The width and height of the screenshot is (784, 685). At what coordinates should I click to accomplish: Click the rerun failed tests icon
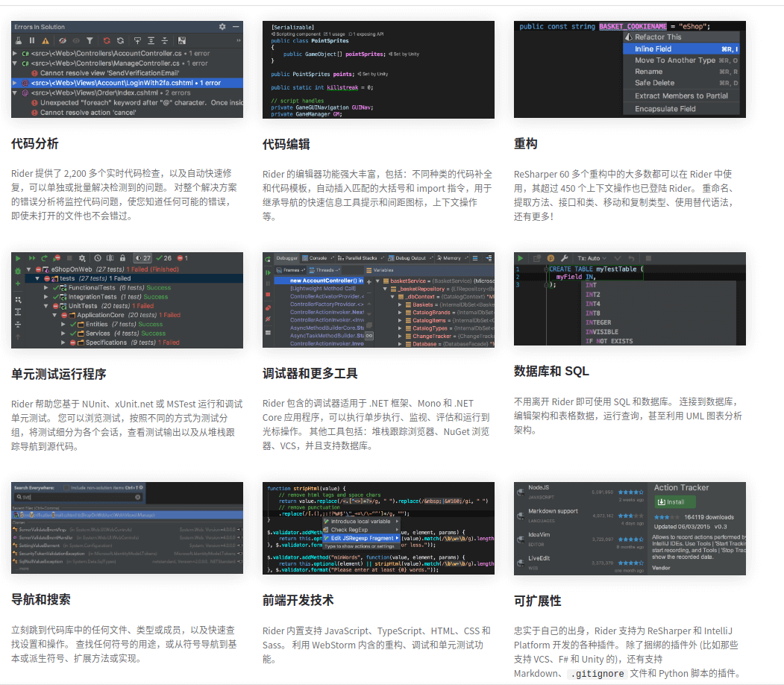coord(57,258)
